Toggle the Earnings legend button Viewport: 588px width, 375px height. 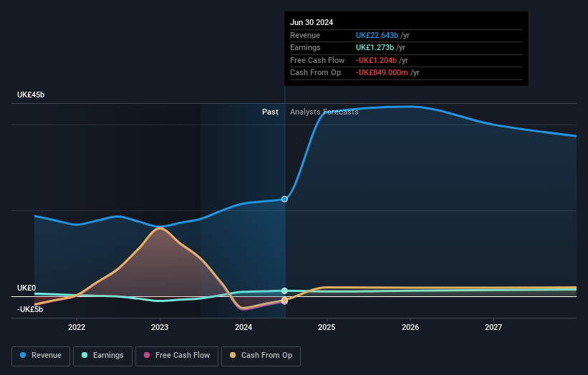[x=102, y=356]
